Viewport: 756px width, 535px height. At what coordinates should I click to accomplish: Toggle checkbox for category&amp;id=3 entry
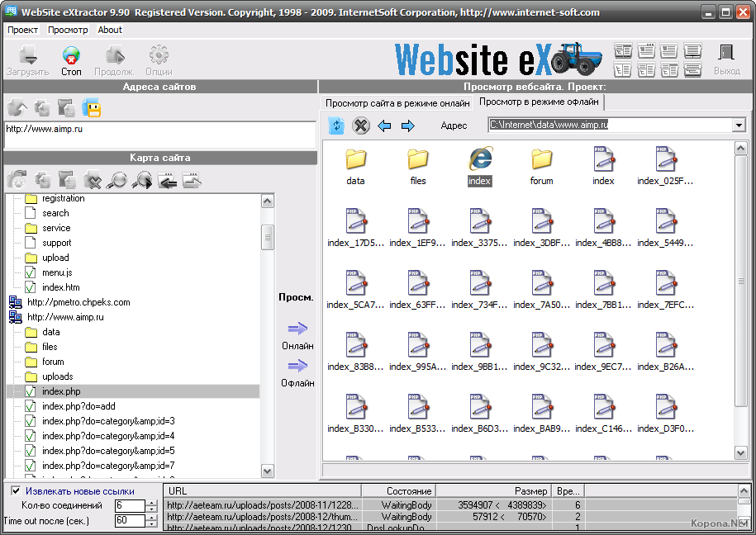pyautogui.click(x=31, y=421)
